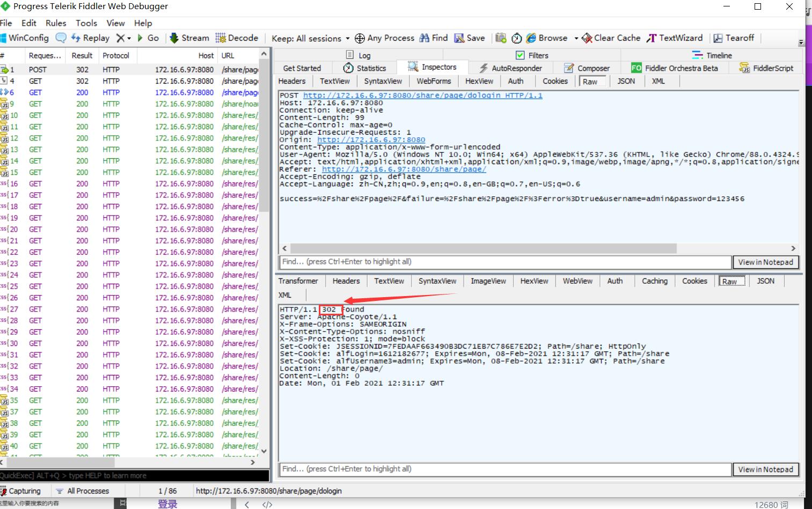Screen dimensions: 812x509
Task: Select request Headers inspector tab
Action: pyautogui.click(x=292, y=81)
